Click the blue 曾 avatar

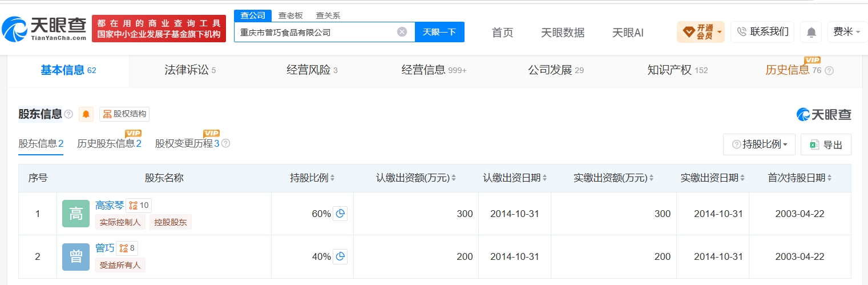pos(76,256)
